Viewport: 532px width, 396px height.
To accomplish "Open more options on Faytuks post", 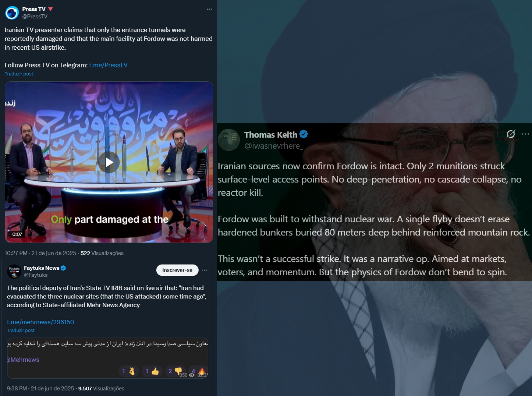I will tap(205, 270).
